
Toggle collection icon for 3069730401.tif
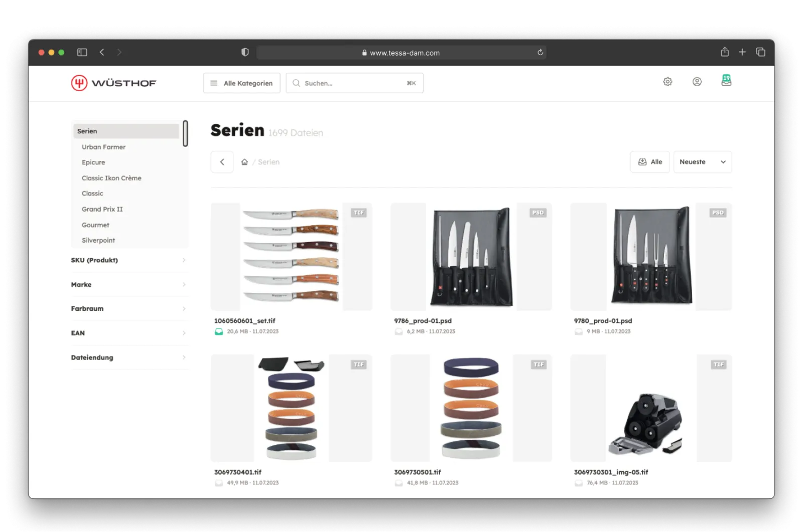[x=219, y=483]
